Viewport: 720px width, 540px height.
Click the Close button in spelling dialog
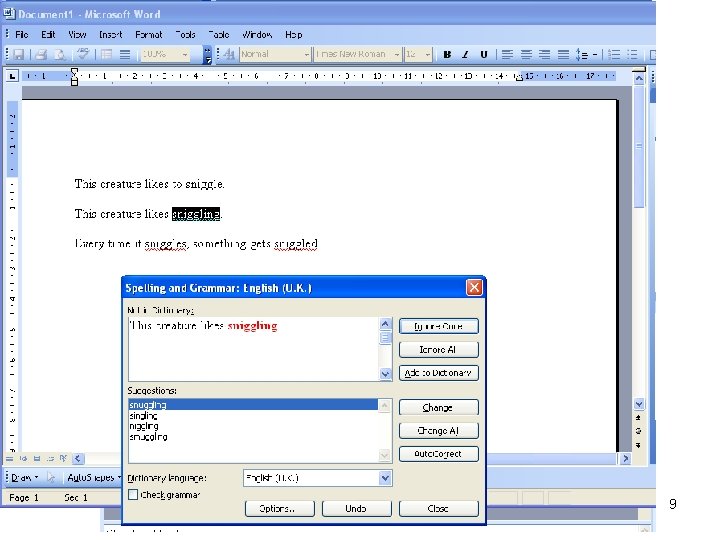pos(439,509)
